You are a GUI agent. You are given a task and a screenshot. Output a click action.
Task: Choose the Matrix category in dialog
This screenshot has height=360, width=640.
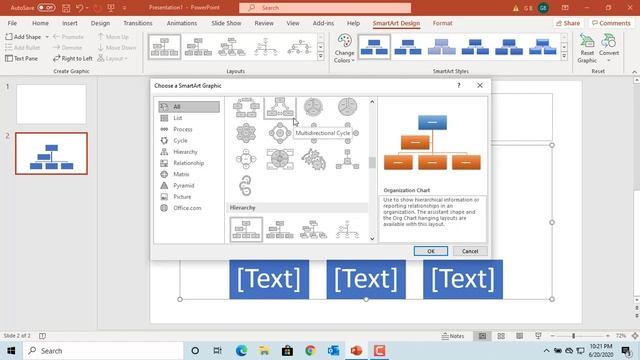[189, 174]
